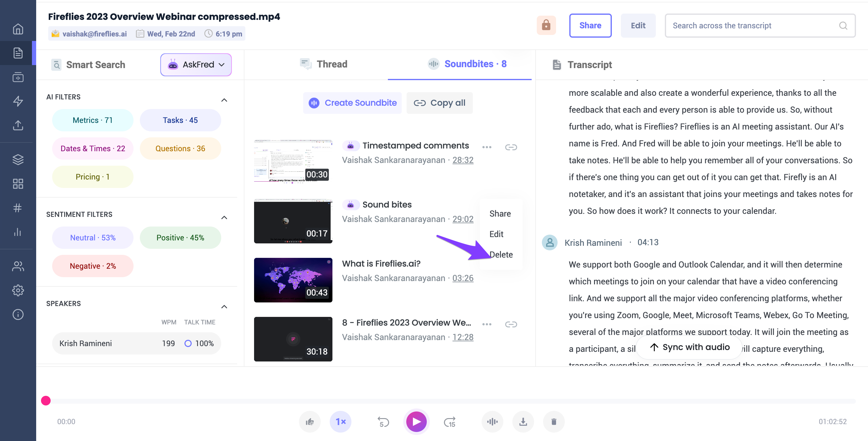The width and height of the screenshot is (868, 441).
Task: Open more options for Timestamped comments soundbite
Action: coord(486,147)
